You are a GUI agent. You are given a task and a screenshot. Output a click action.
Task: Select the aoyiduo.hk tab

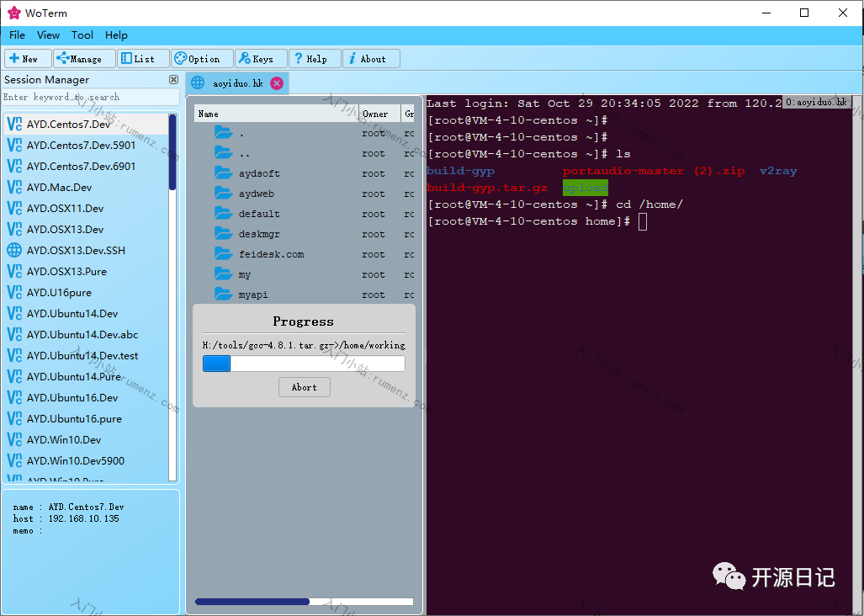click(x=237, y=83)
